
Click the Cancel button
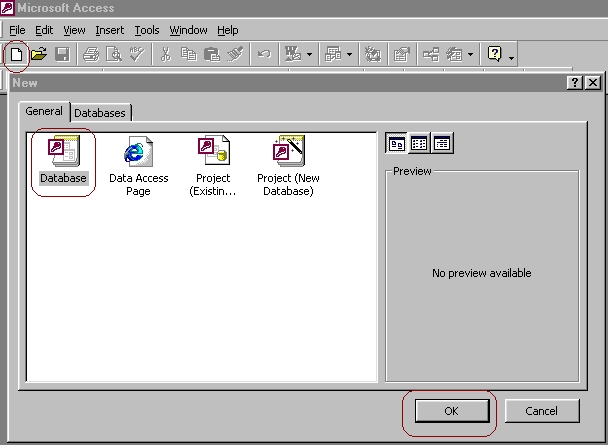(542, 411)
